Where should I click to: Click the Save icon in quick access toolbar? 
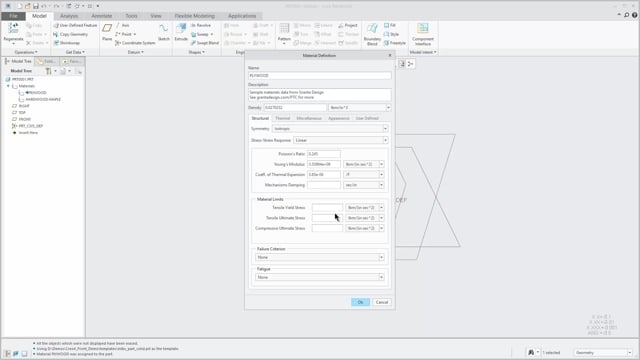click(36, 6)
